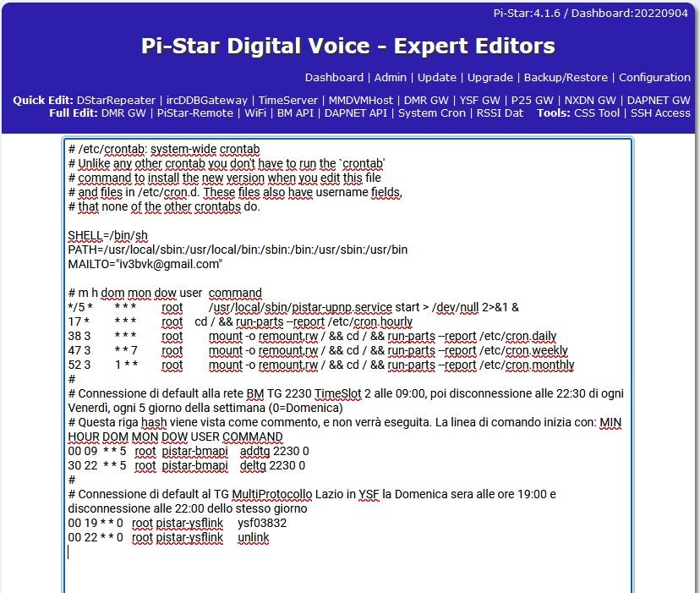700x593 pixels.
Task: Click the 'deltg 2230 0' line
Action: pyautogui.click(x=187, y=465)
